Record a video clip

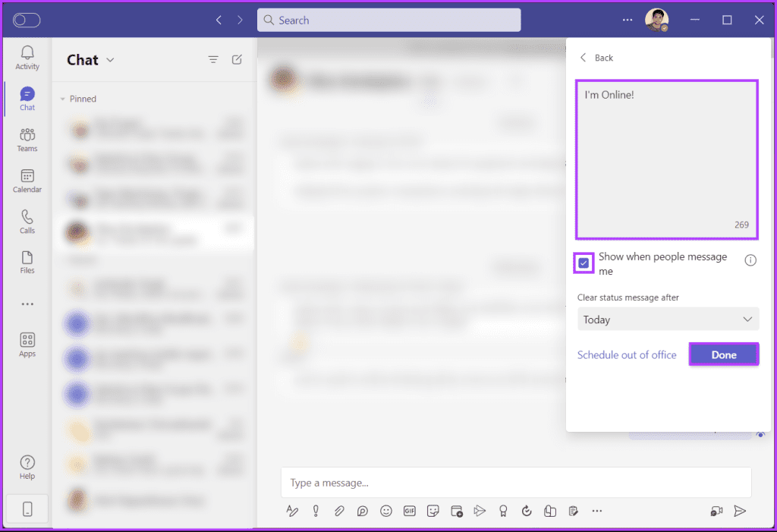click(716, 511)
